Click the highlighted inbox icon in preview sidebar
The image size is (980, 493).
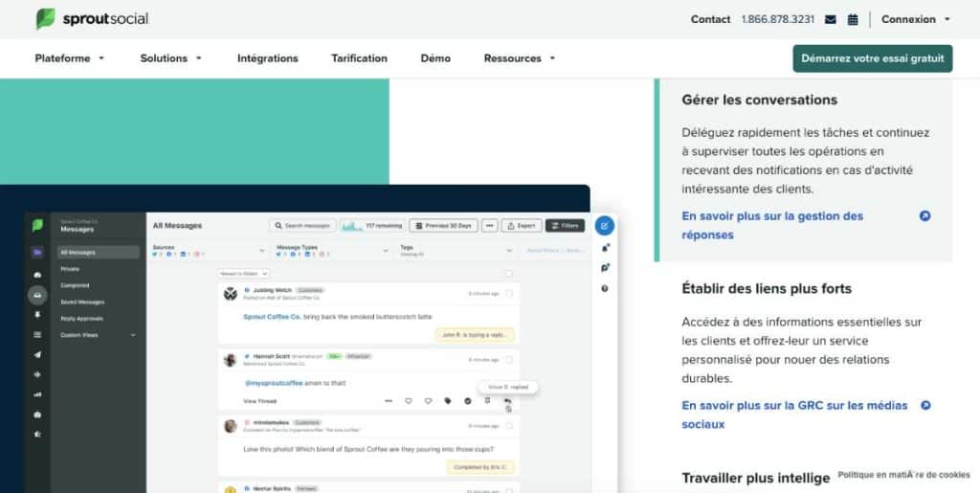click(37, 294)
